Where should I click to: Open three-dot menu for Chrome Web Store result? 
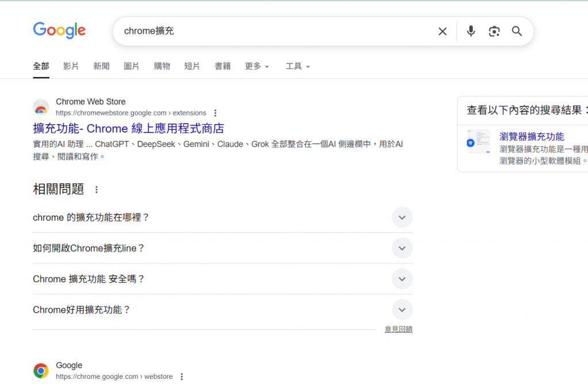point(215,113)
